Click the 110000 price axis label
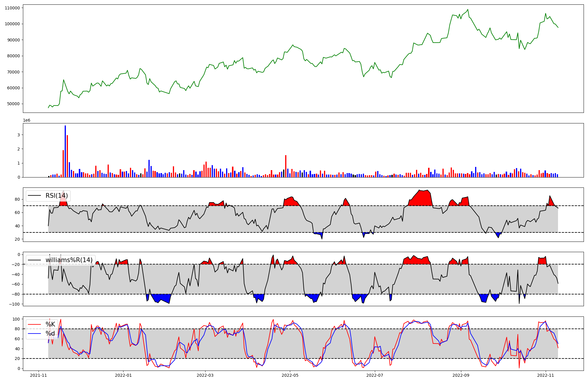This screenshot has height=382, width=588. [x=12, y=8]
